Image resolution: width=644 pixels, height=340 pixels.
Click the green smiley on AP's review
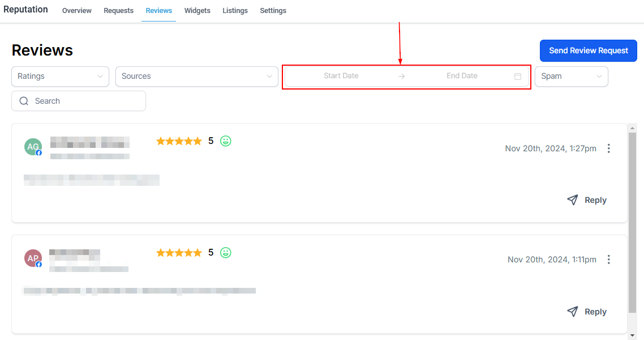click(x=226, y=253)
